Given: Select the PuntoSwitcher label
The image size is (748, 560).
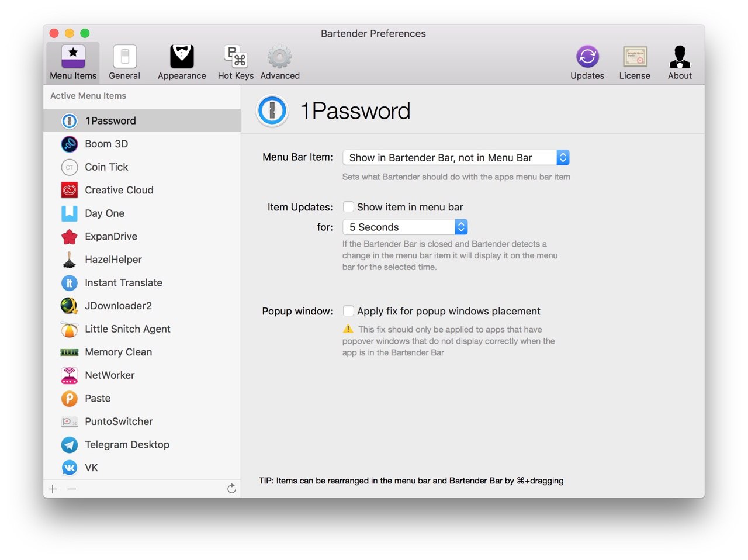Looking at the screenshot, I should click(x=119, y=421).
